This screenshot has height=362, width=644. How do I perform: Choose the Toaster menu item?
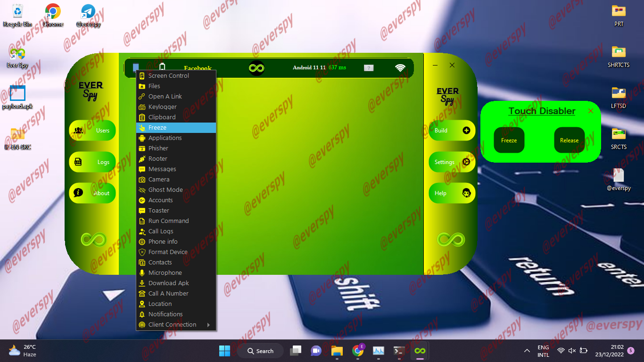[x=176, y=211]
